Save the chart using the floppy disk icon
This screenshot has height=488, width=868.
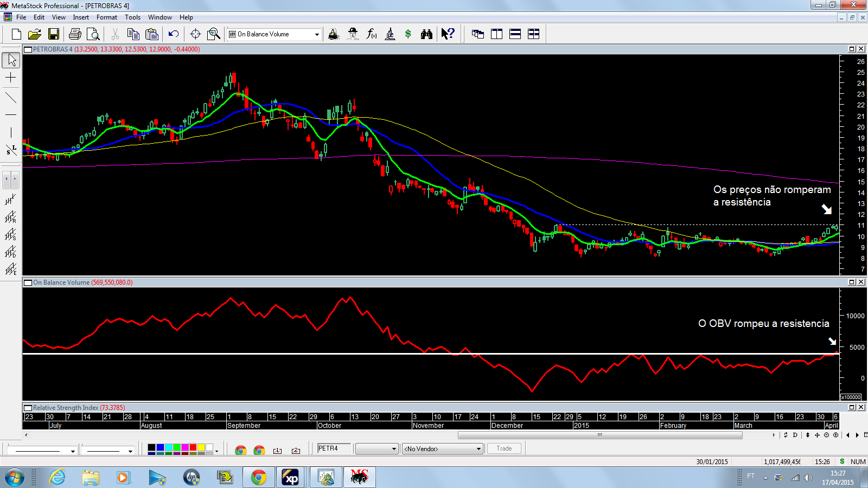click(x=53, y=34)
